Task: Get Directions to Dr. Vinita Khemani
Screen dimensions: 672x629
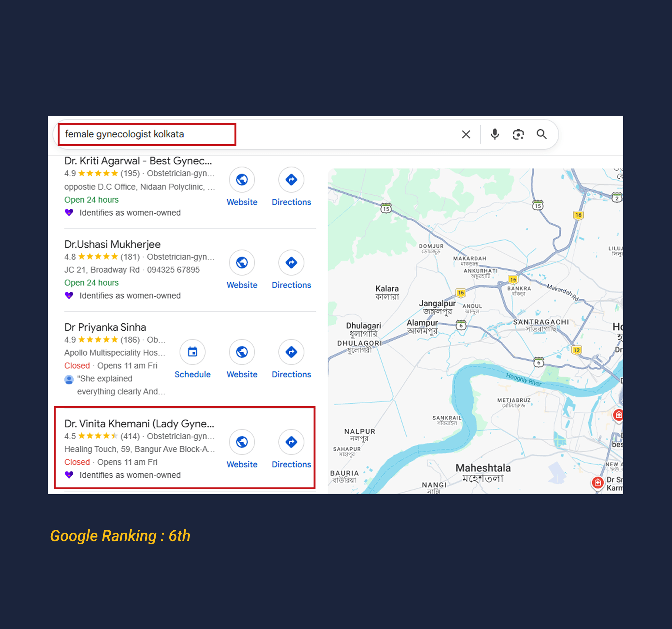Action: click(x=291, y=442)
